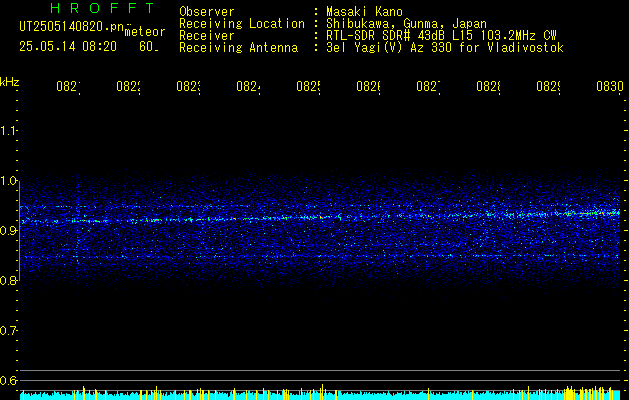Click the bright signal trace near 0.92 kHz
Image resolution: width=629 pixels, height=400 pixels.
(321, 217)
